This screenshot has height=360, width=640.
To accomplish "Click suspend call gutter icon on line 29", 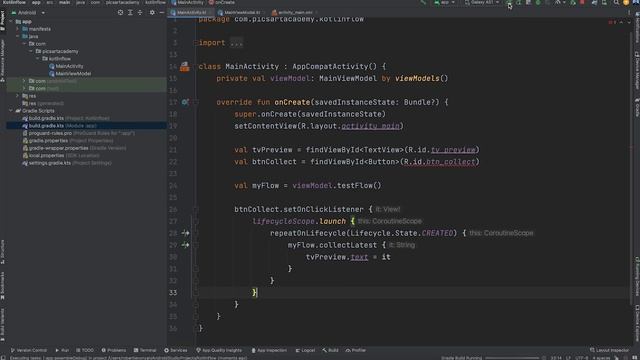I will click(x=185, y=245).
